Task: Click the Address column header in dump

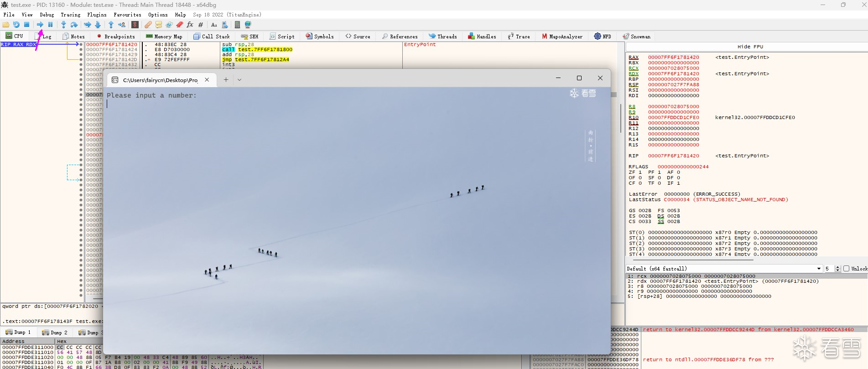Action: click(x=27, y=341)
